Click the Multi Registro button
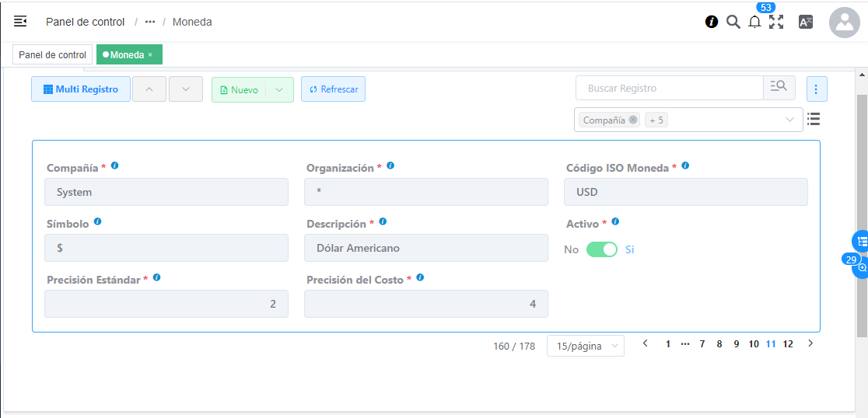Screen dimensions: 868x418 [81, 89]
